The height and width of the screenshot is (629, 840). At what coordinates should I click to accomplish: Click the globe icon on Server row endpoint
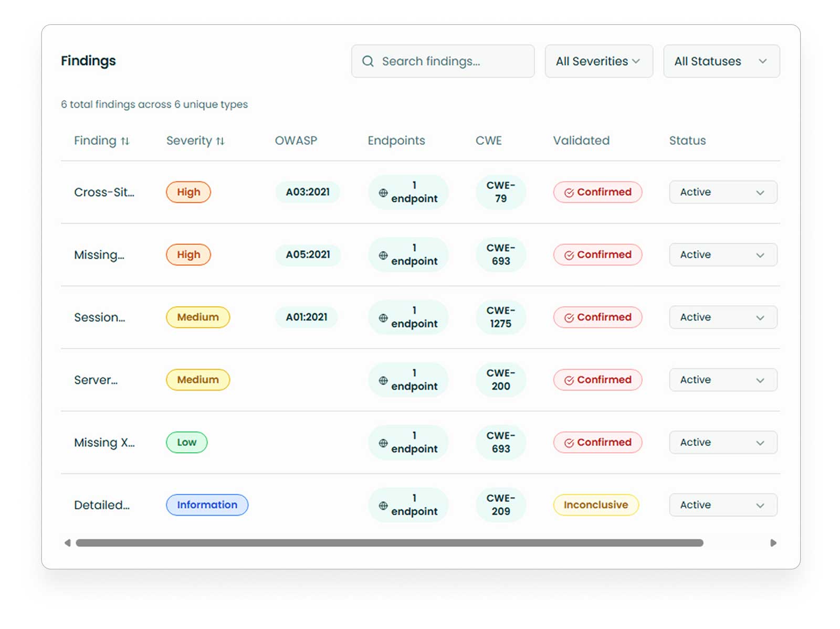383,380
